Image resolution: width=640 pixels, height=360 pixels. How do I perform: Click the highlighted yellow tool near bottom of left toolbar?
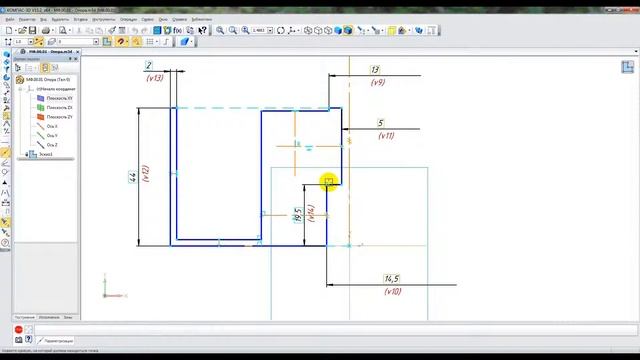click(x=5, y=222)
